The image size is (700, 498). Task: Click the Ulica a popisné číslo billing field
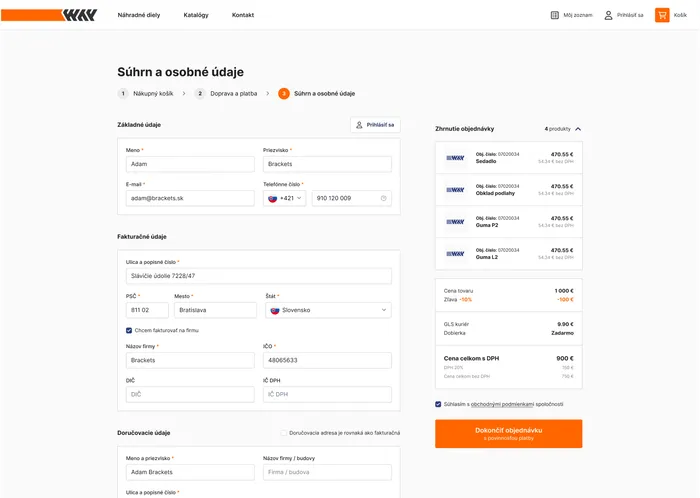pyautogui.click(x=258, y=276)
